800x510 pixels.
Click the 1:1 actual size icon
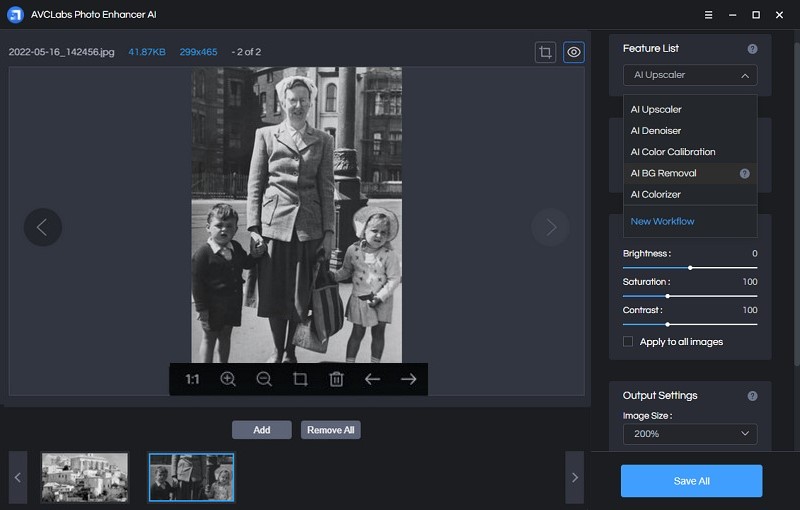point(192,379)
